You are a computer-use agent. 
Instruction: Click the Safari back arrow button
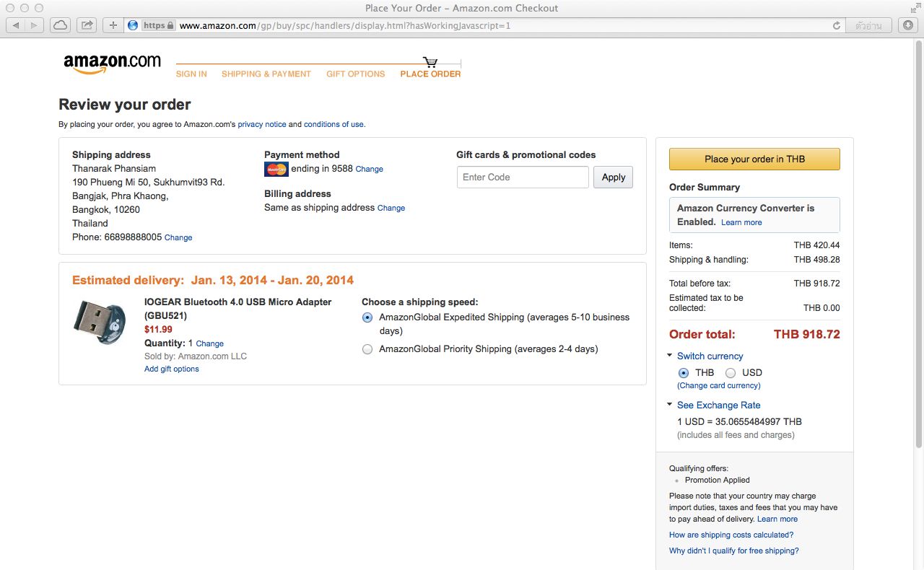16,25
